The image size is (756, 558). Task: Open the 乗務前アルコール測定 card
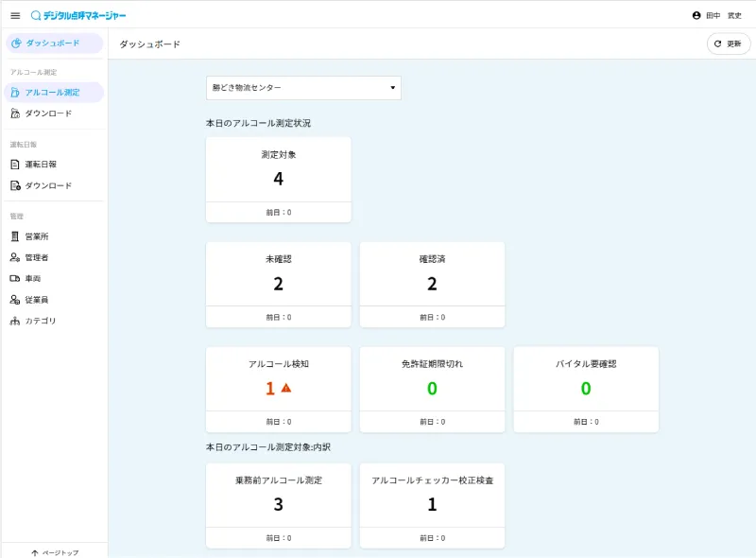click(x=279, y=506)
